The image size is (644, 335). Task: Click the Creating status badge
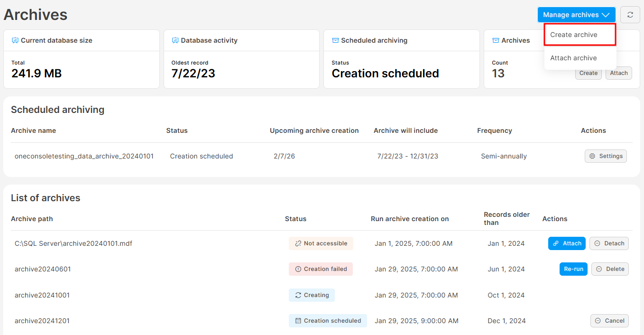pos(312,295)
